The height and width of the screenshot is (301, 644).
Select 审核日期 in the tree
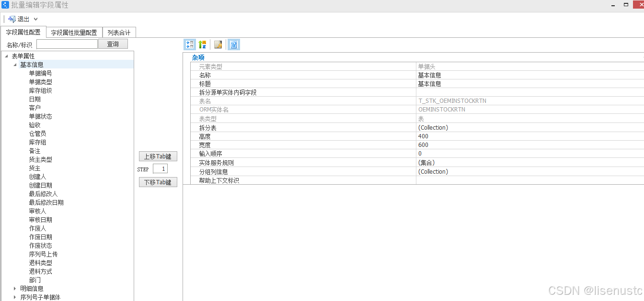click(40, 220)
